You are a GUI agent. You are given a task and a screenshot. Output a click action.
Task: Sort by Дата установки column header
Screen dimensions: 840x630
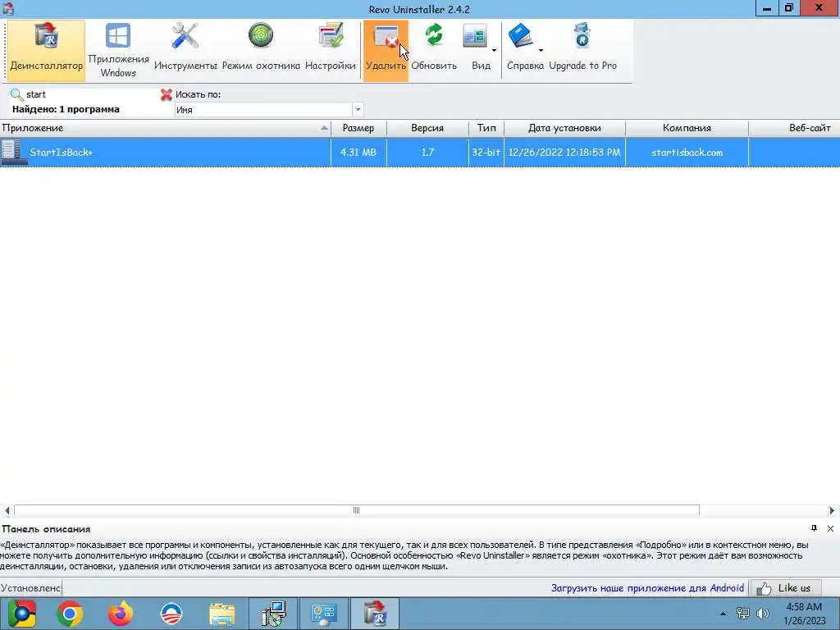[x=564, y=128]
